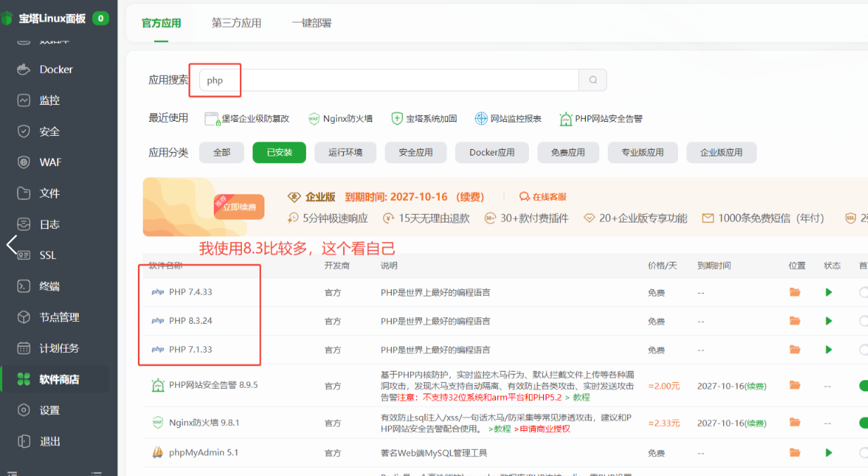Click 退出 logout in the sidebar
This screenshot has width=868, height=476.
pyautogui.click(x=49, y=441)
